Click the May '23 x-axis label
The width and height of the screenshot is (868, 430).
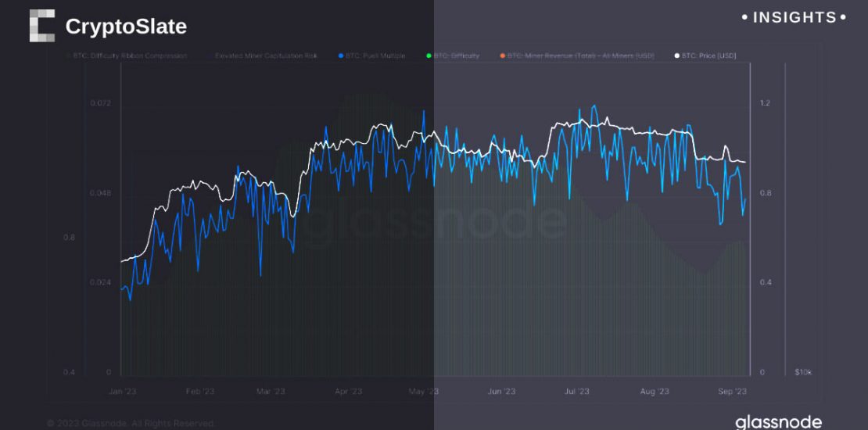point(423,391)
